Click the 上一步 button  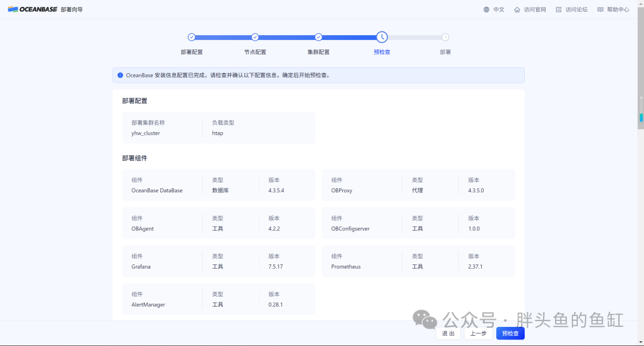478,333
